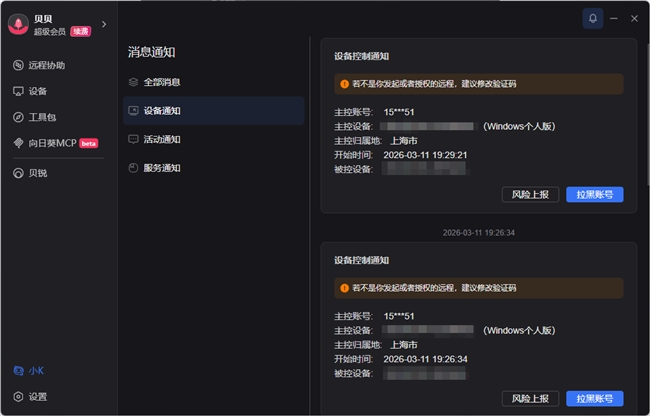Show the 服务通知 category
This screenshot has height=416, width=650.
[x=161, y=168]
